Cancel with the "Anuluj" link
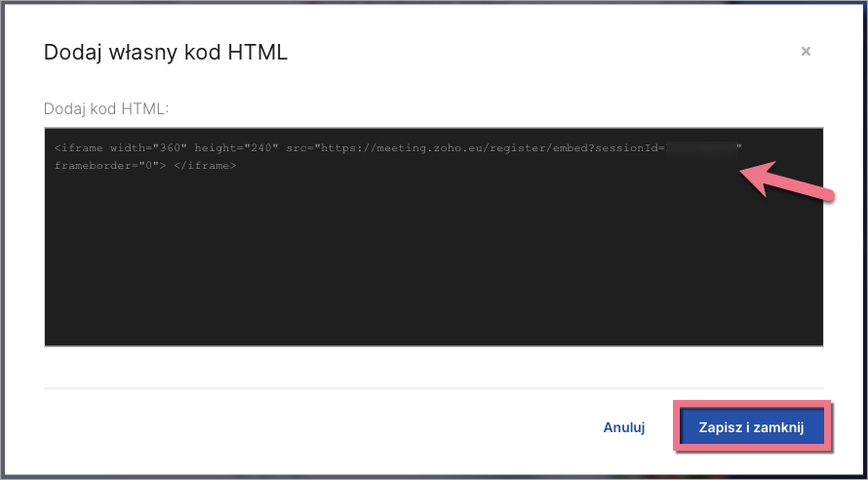 (624, 427)
